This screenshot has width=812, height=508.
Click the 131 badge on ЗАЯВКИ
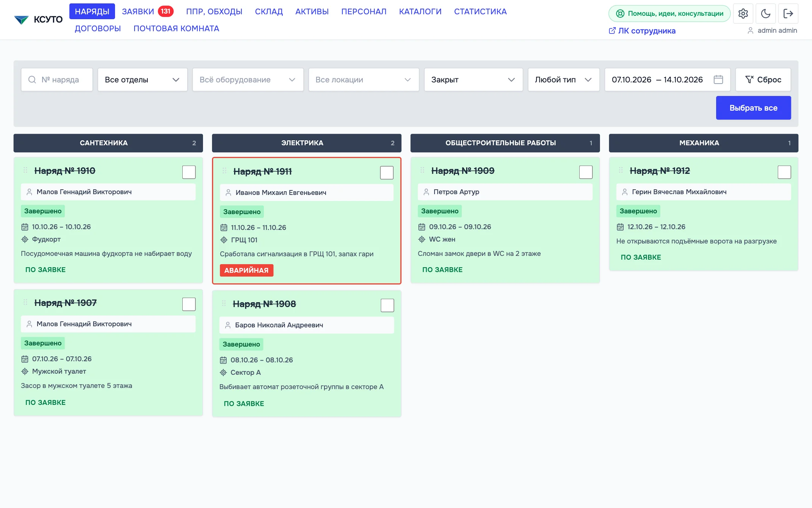(x=166, y=11)
